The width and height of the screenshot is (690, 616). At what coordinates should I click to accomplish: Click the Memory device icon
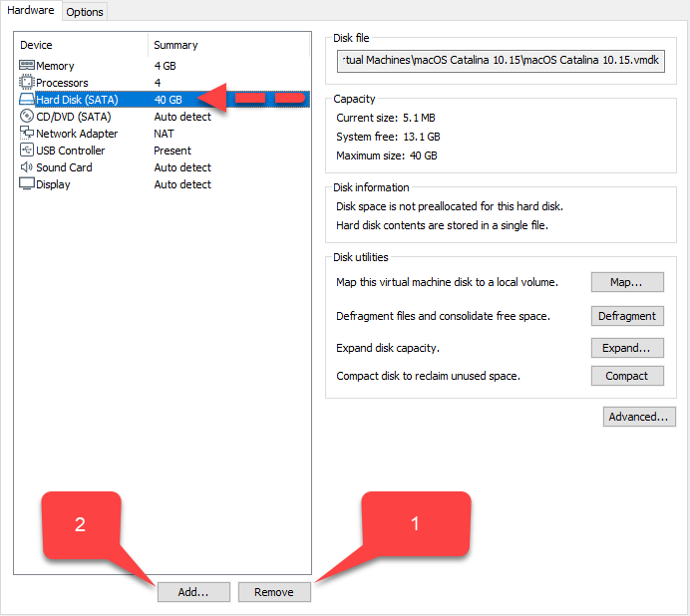(27, 66)
